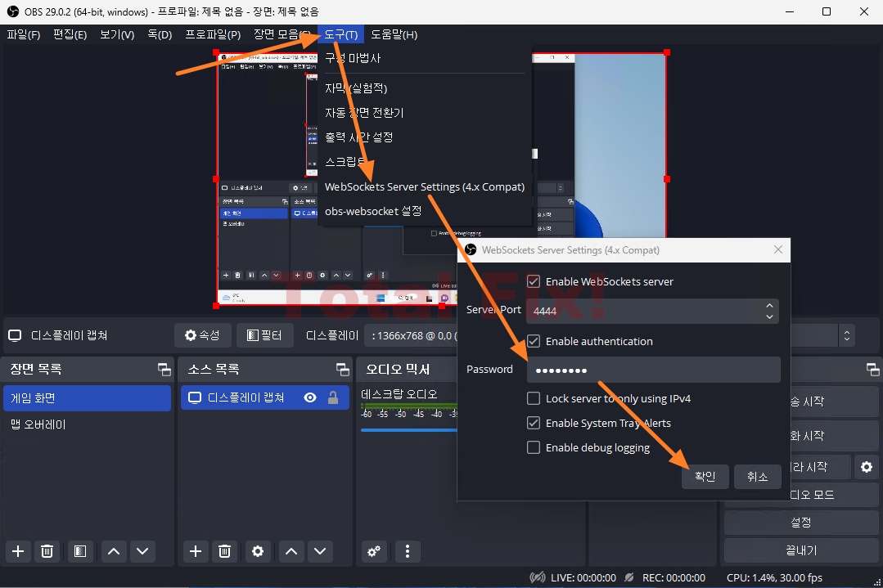Open audio mixer three-dot menu

pos(408,551)
